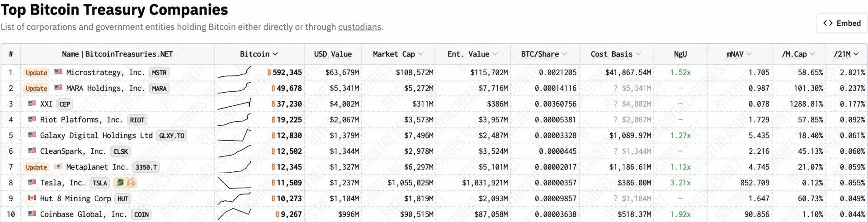Click the MSTR ticker tag
Image resolution: width=868 pixels, height=222 pixels.
point(159,73)
